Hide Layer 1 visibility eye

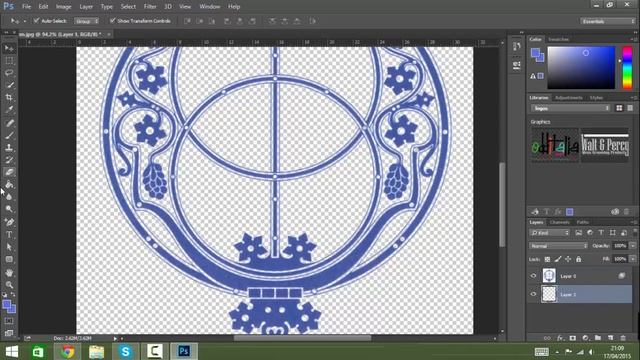coord(533,294)
